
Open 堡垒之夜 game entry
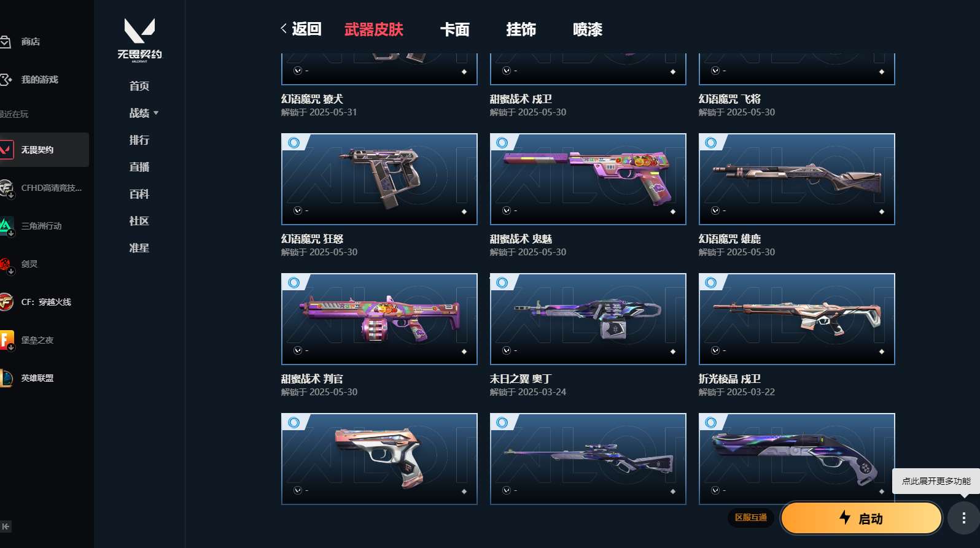coord(37,340)
